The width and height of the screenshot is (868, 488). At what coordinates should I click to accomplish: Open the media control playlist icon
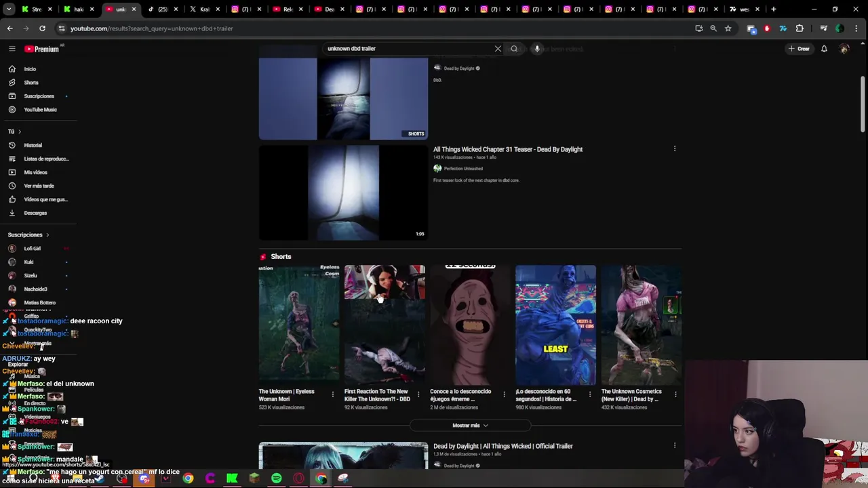point(823,28)
